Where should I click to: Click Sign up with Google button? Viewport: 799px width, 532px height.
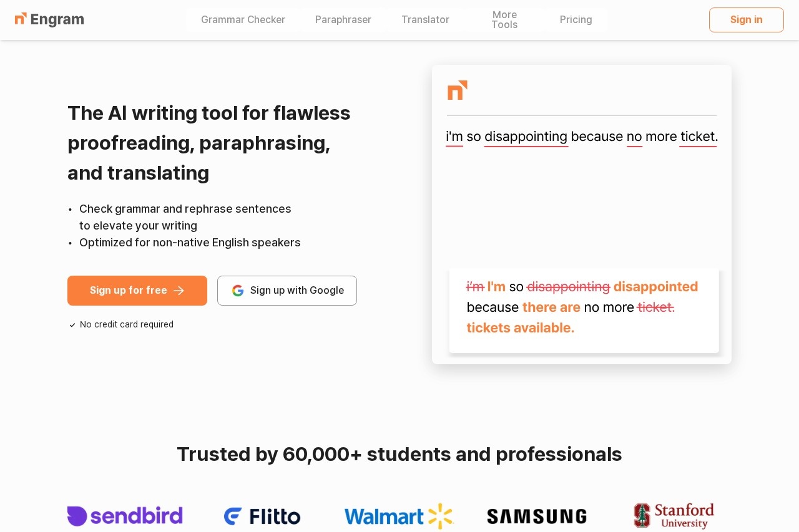[x=287, y=291]
